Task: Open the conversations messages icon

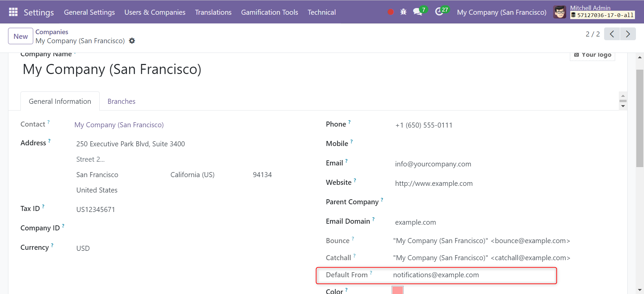Action: click(x=418, y=12)
